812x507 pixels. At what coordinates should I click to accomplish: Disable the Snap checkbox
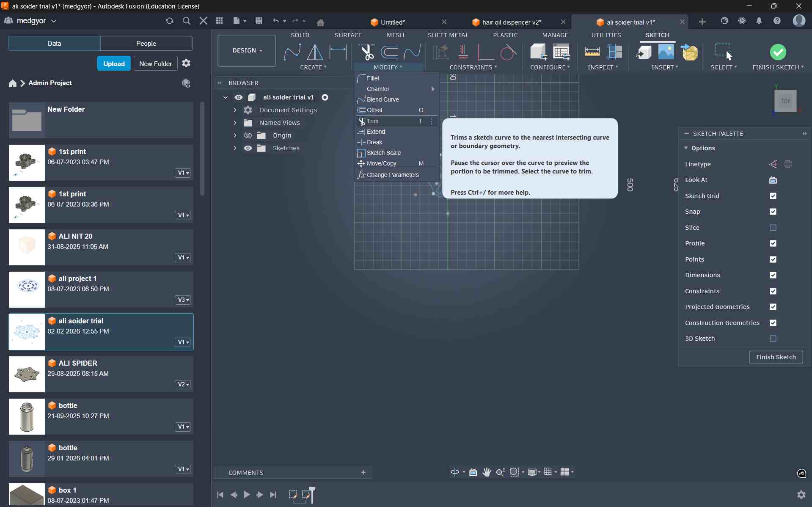pyautogui.click(x=773, y=212)
